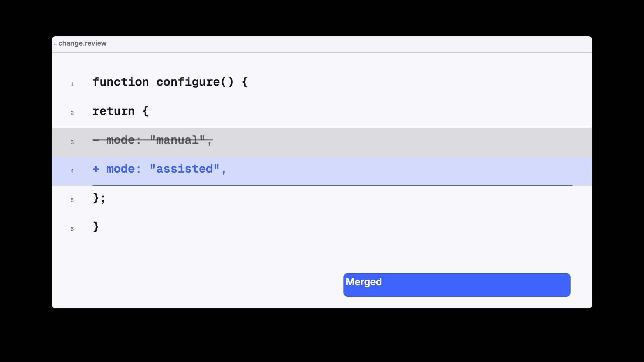Select the change.review tab title
The width and height of the screenshot is (644, 362).
(83, 44)
